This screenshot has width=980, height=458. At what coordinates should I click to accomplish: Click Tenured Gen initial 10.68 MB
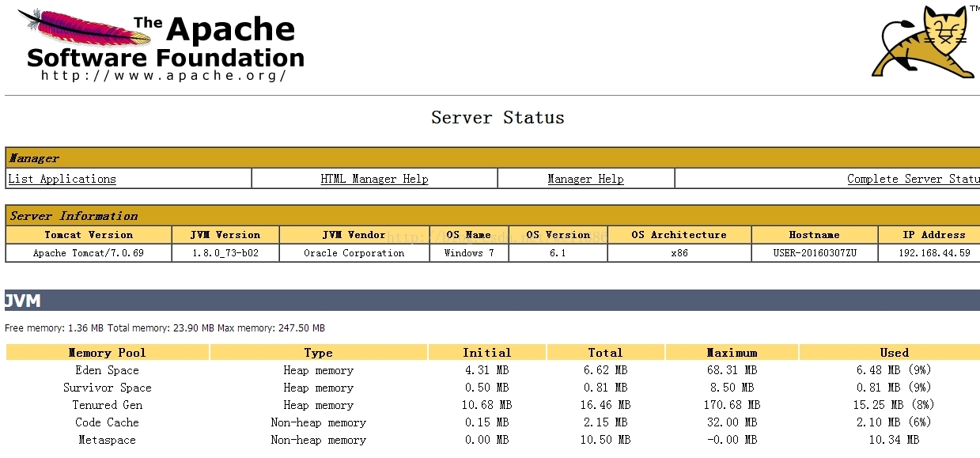[x=487, y=405]
